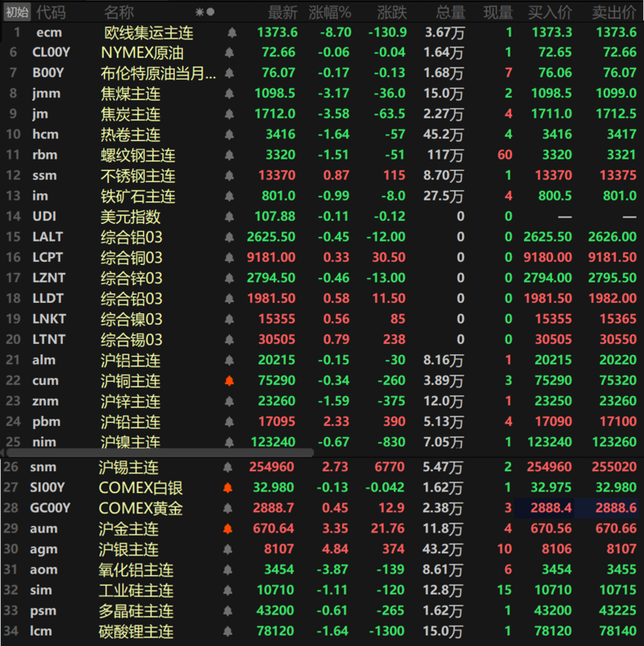Screen dimensions: 644x646
Task: Click the orange bell for 沪金主连
Action: click(227, 528)
